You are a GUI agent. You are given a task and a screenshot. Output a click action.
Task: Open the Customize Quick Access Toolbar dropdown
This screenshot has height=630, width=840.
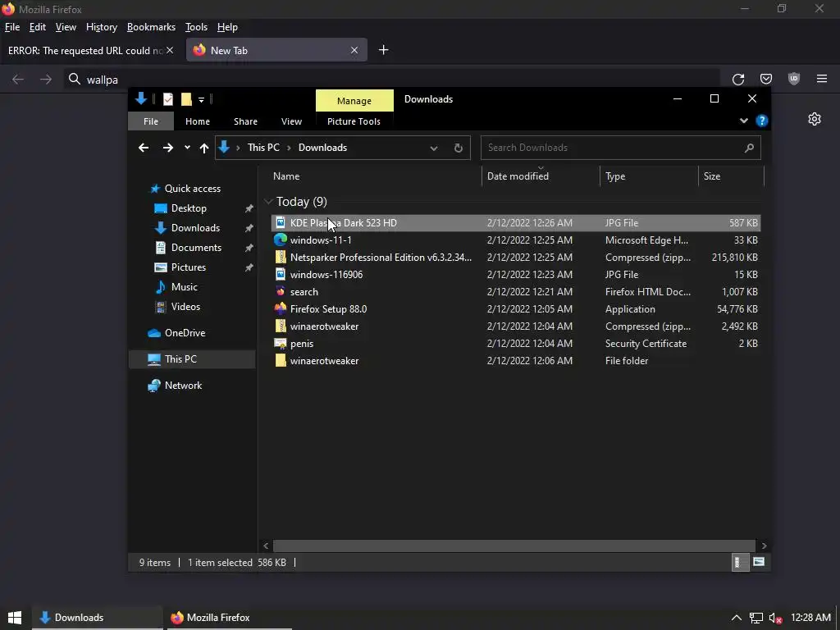(x=202, y=99)
